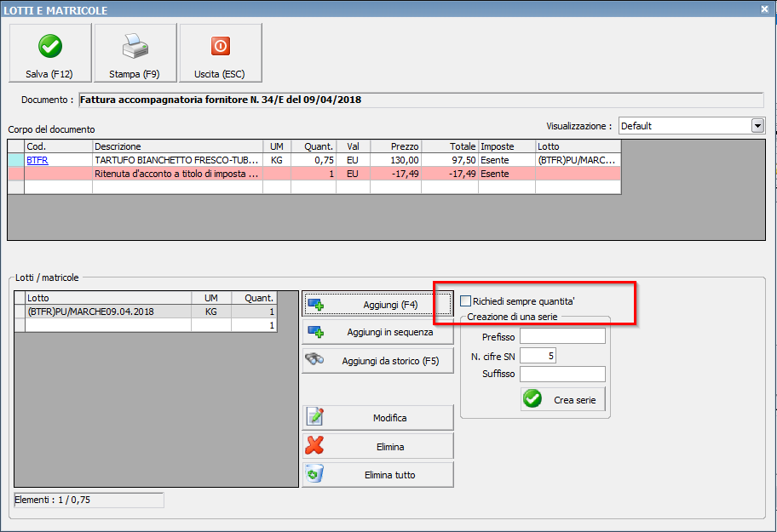Click the Documento text field

point(421,100)
